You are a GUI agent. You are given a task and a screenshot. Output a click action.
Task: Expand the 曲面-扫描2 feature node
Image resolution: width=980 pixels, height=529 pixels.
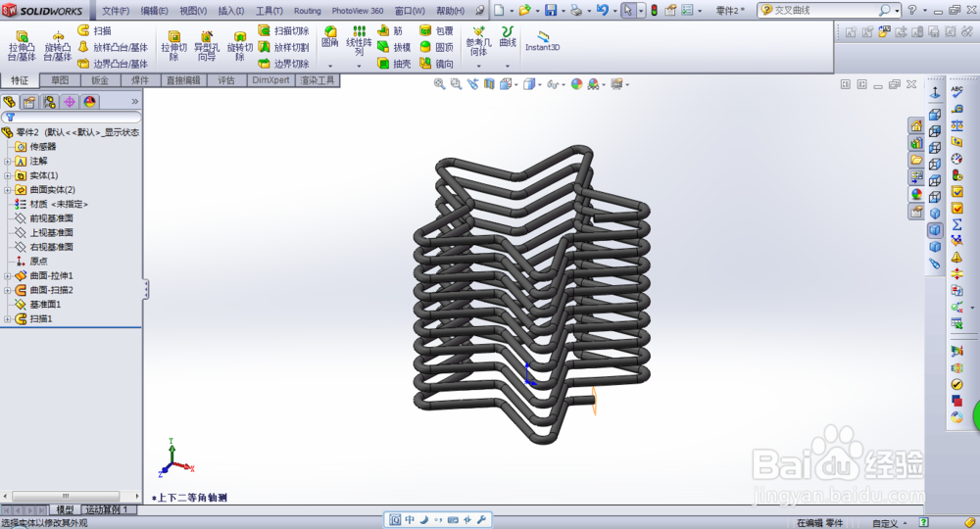pos(7,290)
